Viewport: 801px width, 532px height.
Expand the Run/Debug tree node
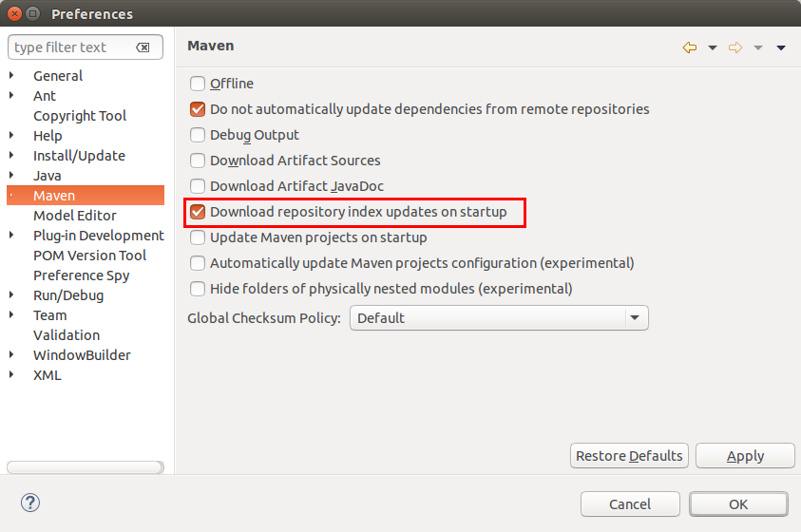pyautogui.click(x=11, y=295)
